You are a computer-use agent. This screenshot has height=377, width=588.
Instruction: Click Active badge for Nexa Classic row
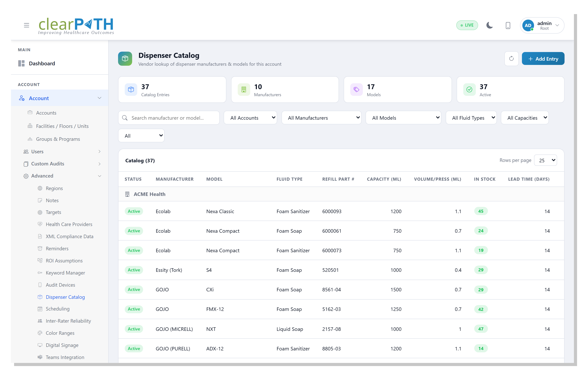click(134, 211)
